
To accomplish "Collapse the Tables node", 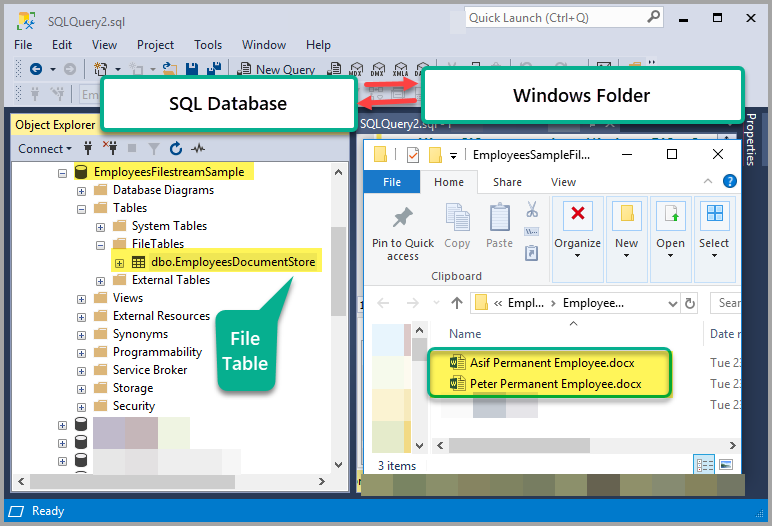I will click(x=81, y=209).
